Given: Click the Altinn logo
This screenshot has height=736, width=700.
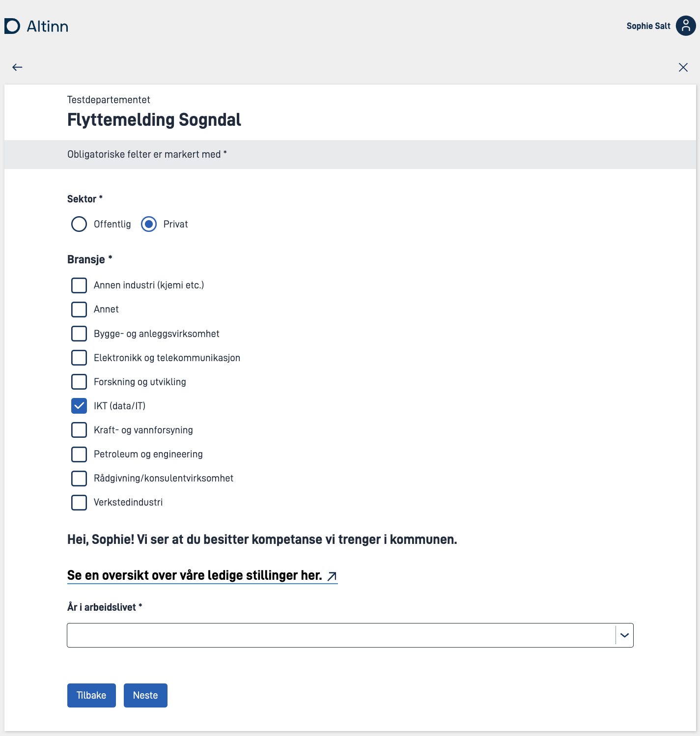Looking at the screenshot, I should tap(36, 26).
